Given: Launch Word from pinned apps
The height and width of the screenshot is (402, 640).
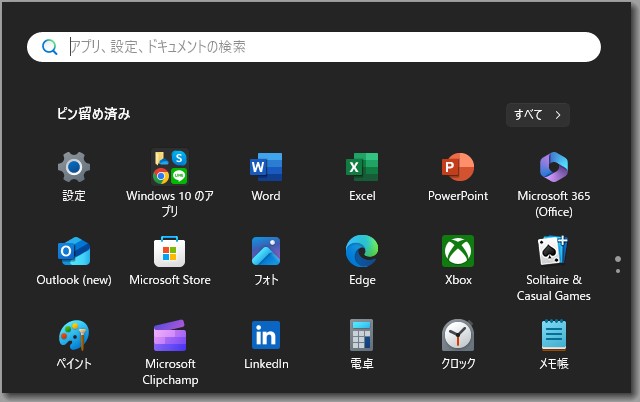Looking at the screenshot, I should click(266, 176).
